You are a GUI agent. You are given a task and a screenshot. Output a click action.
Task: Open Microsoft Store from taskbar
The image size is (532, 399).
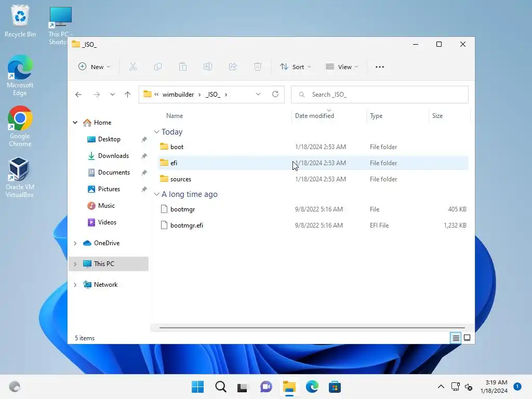point(335,387)
